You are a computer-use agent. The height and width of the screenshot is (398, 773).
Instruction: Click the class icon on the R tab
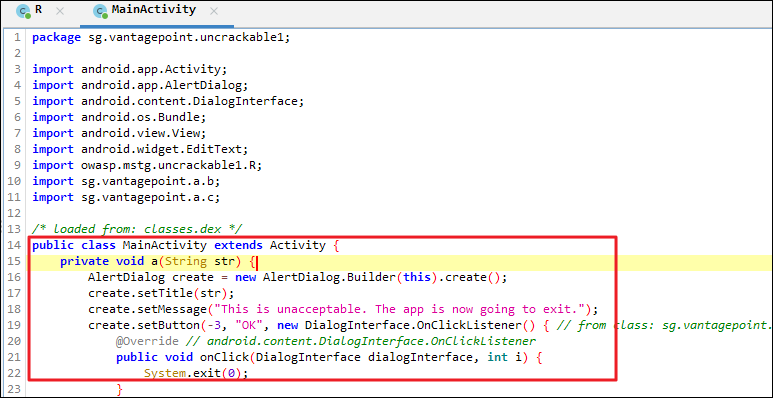tap(23, 11)
